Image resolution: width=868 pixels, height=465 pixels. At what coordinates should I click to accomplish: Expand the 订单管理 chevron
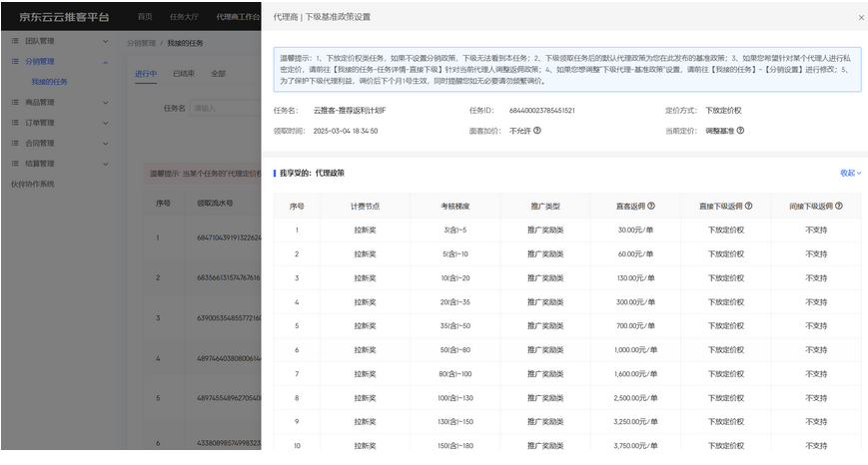tap(105, 124)
